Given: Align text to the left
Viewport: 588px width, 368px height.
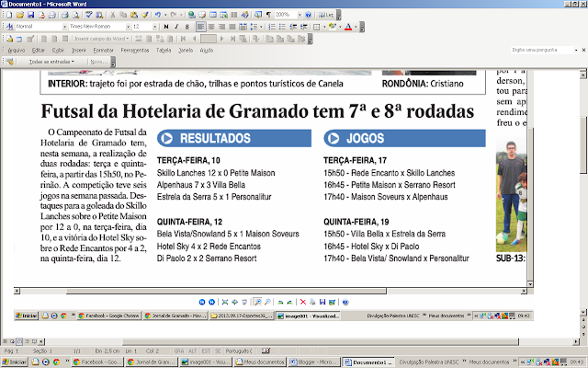Looking at the screenshot, I should point(200,27).
